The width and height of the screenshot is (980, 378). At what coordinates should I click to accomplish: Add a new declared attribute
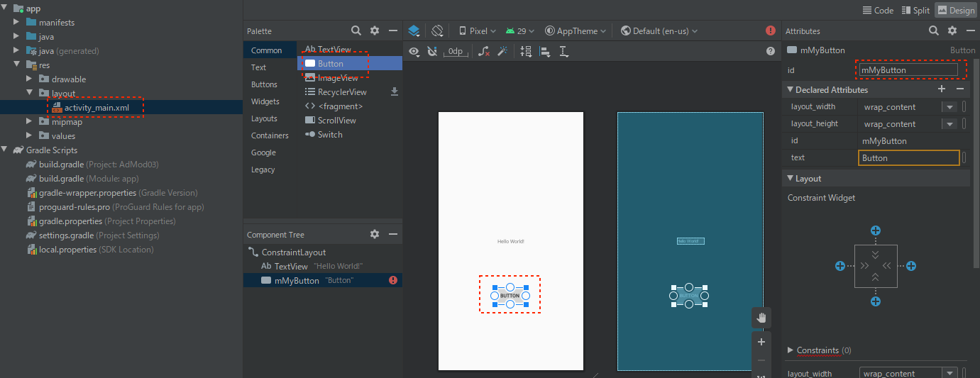pos(942,89)
